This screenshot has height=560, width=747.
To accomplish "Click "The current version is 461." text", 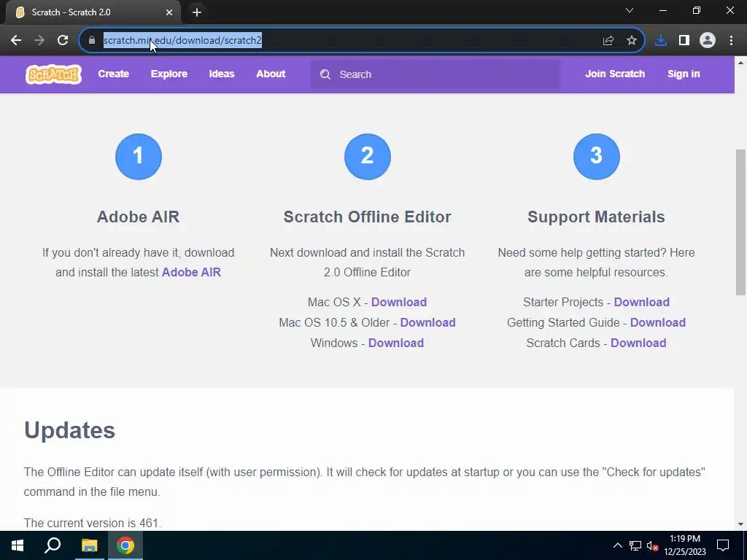I will pos(93,523).
